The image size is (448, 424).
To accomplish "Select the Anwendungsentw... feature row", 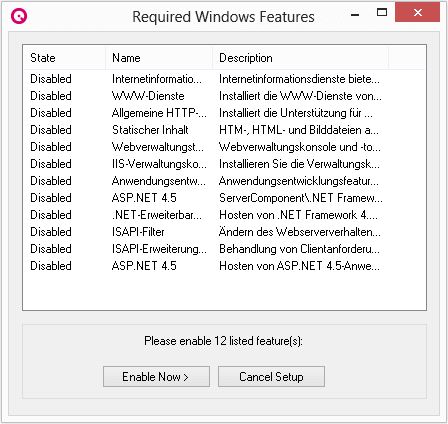I will (x=224, y=181).
